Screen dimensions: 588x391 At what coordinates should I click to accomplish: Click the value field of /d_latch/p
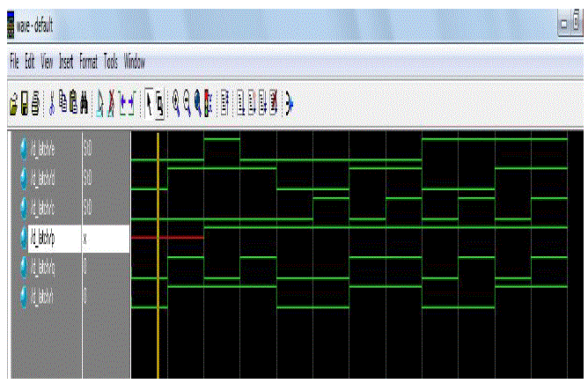(x=105, y=238)
